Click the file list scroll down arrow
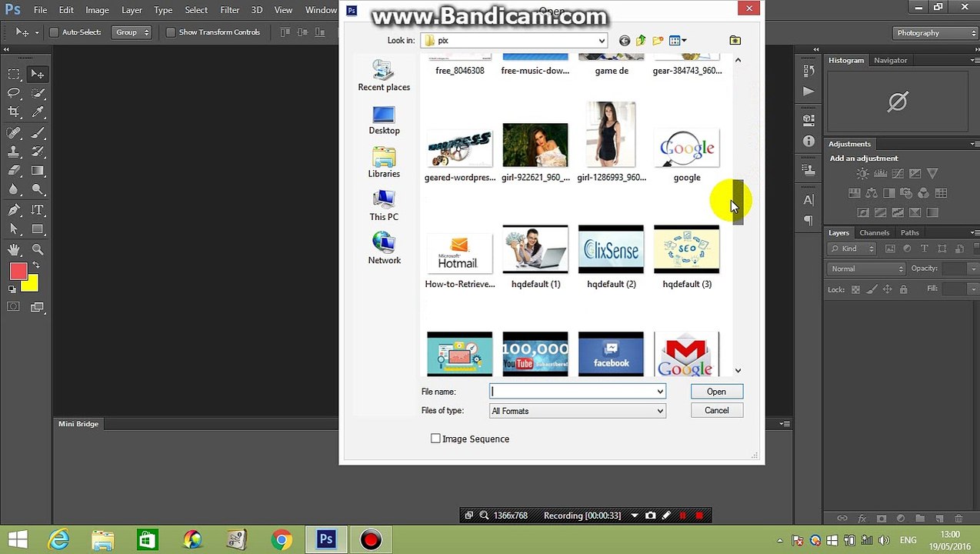The height and width of the screenshot is (554, 980). 738,371
